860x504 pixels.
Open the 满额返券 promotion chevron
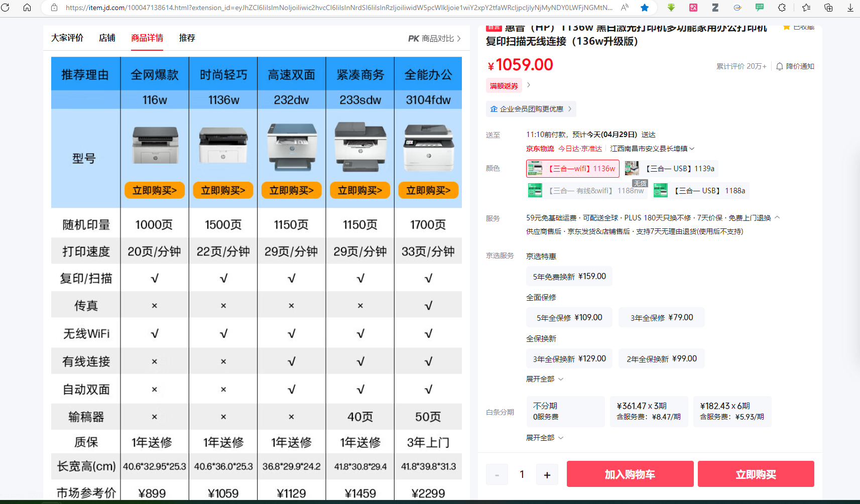click(x=529, y=85)
